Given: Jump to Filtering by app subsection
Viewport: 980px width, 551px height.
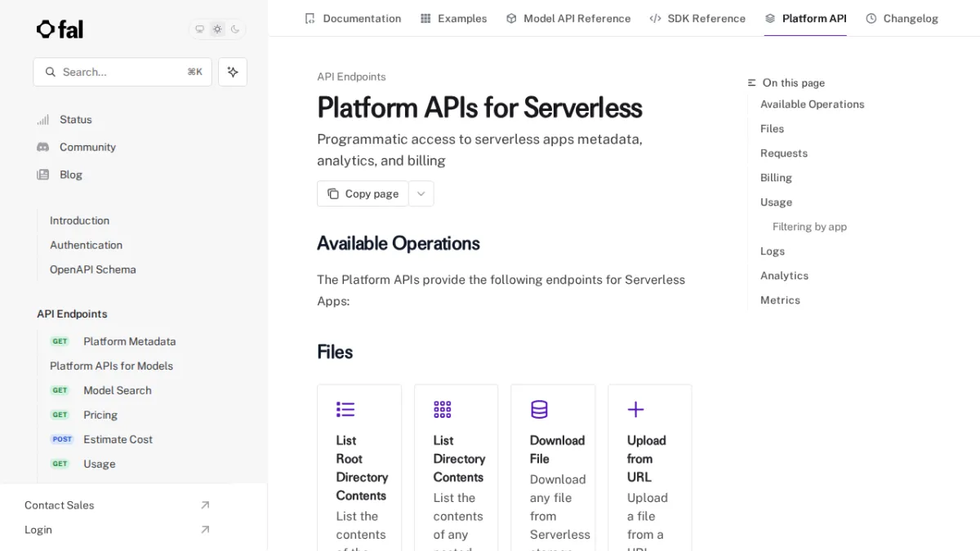Looking at the screenshot, I should coord(809,227).
